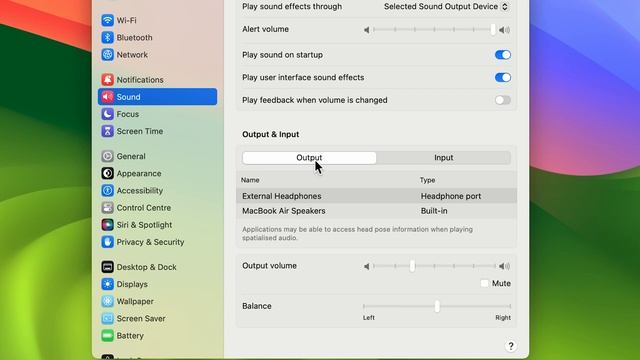Open the help question mark button
Image resolution: width=640 pixels, height=360 pixels.
pyautogui.click(x=511, y=346)
